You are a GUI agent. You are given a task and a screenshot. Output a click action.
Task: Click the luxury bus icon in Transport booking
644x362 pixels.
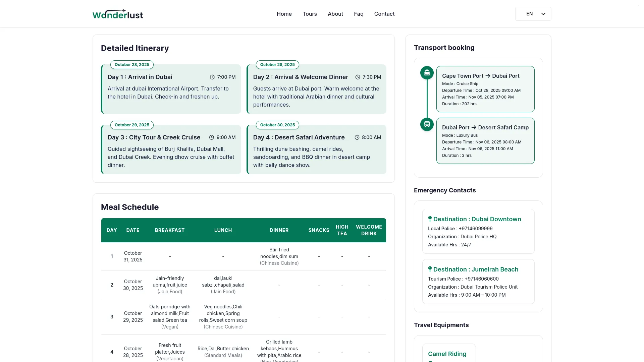[x=427, y=124]
